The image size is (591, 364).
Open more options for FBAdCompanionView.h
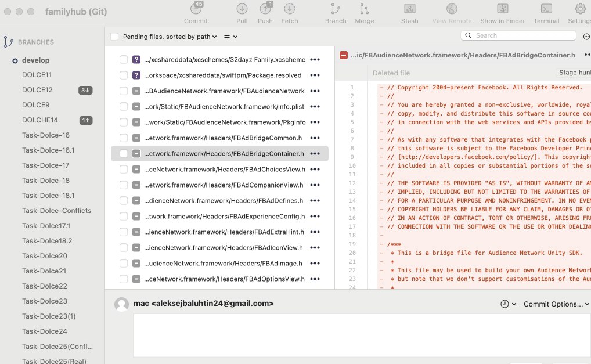tap(315, 185)
